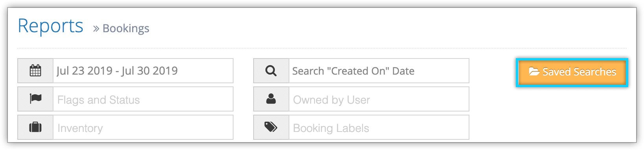Click the magnifying glass search icon

click(271, 71)
